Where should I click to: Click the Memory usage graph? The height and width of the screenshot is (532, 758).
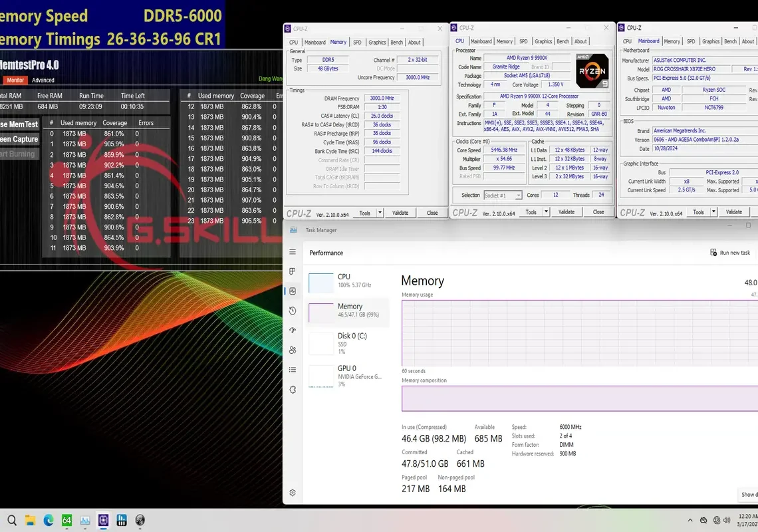pyautogui.click(x=580, y=332)
